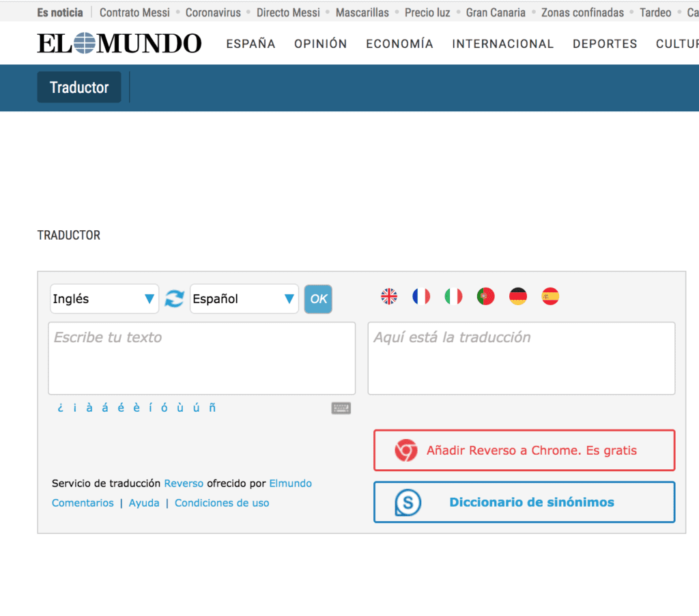
Task: Open Diccionario de sinónimos
Action: coord(524,503)
